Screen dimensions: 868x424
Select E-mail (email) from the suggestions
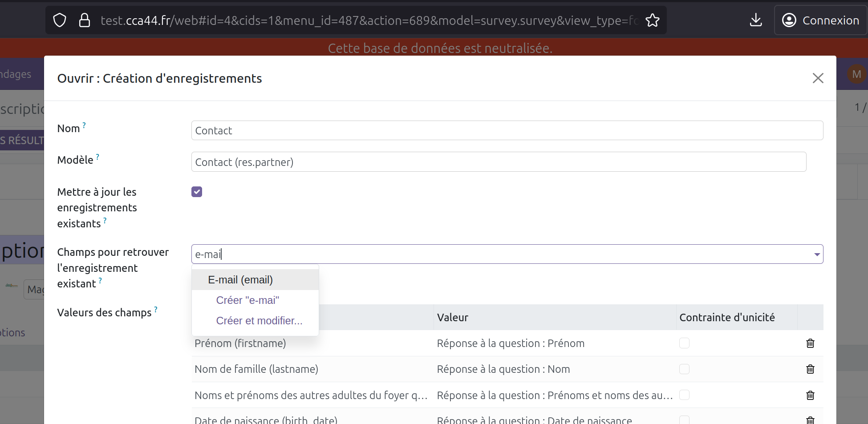(240, 280)
